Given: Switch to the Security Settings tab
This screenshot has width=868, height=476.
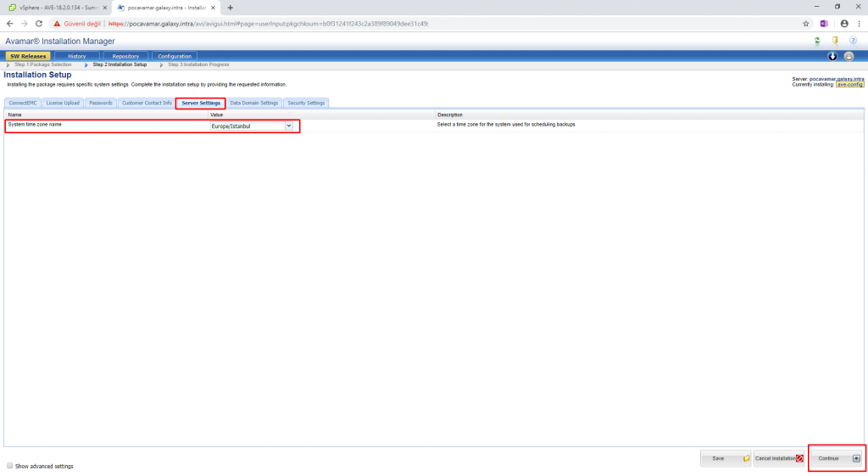Looking at the screenshot, I should coord(306,103).
